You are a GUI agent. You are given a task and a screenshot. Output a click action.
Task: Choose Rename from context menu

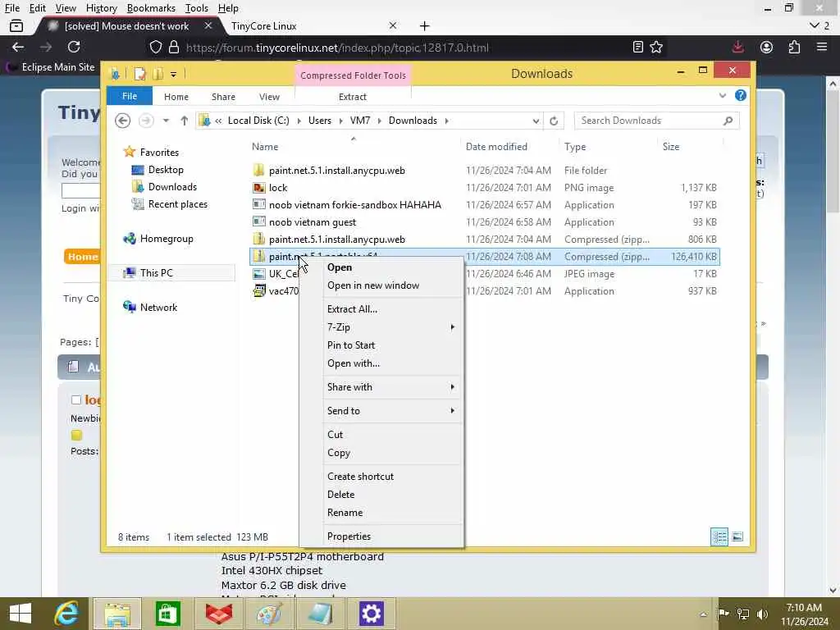(345, 513)
